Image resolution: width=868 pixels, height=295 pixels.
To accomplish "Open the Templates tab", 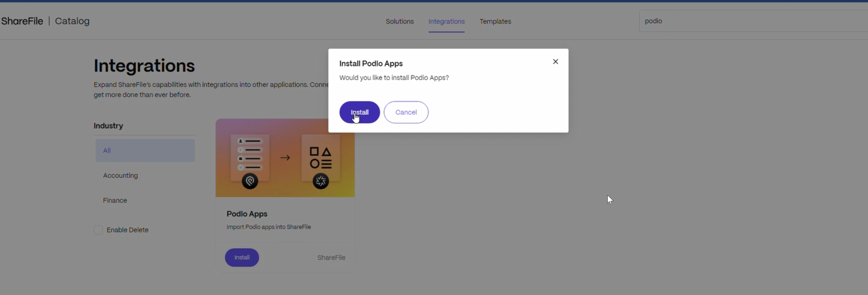I will (x=495, y=21).
